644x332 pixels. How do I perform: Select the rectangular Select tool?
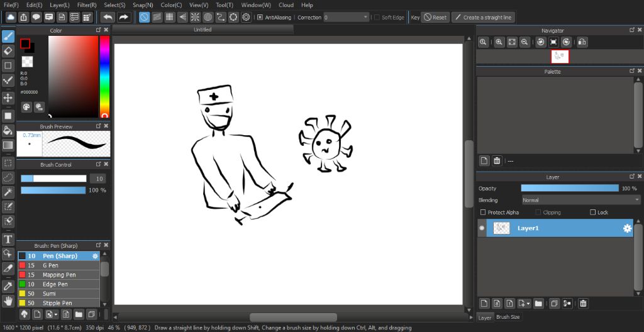point(8,163)
